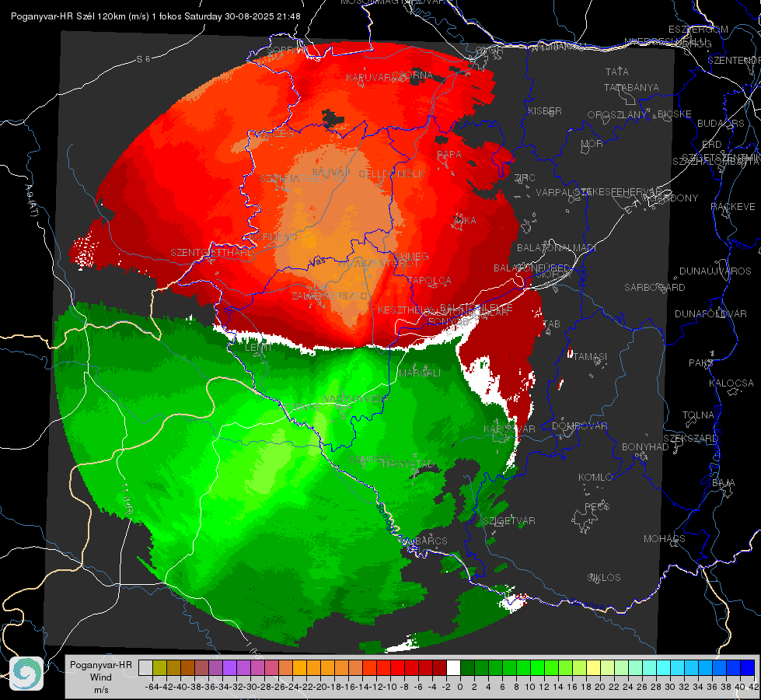Click the OROSZLANY city label
Viewport: 761px width, 700px height.
(617, 114)
